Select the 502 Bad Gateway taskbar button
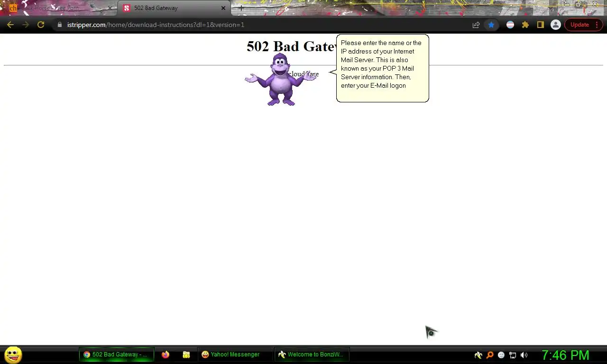The image size is (607, 364). tap(117, 355)
